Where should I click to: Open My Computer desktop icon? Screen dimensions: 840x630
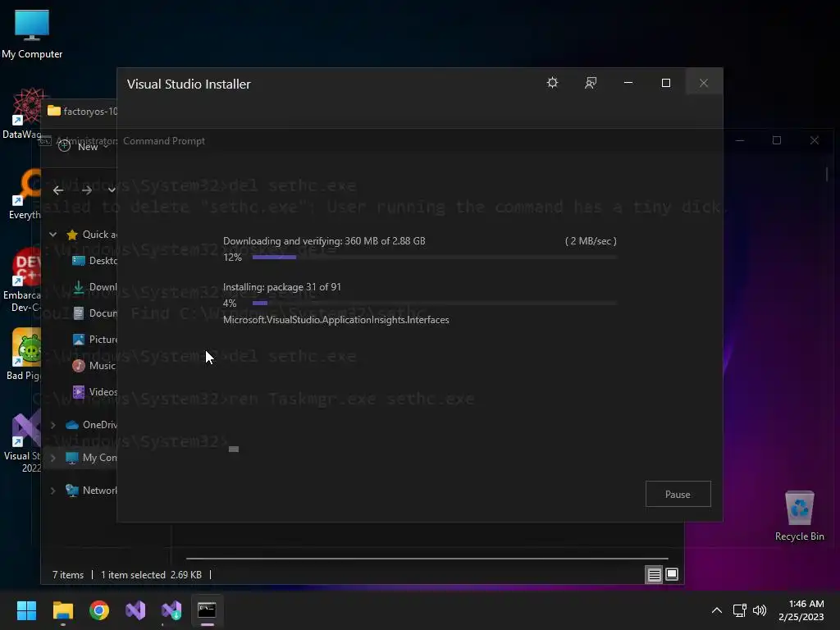pyautogui.click(x=32, y=33)
